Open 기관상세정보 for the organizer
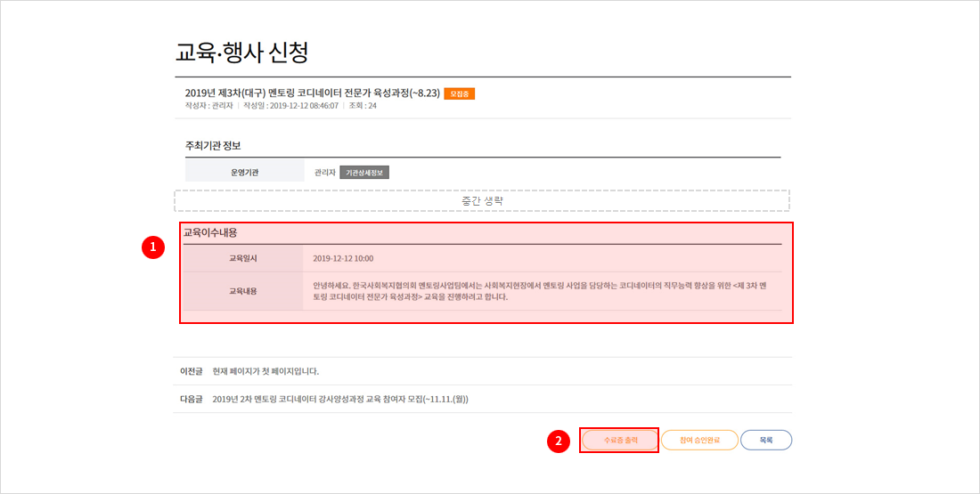Screen dimensions: 980x494 coord(364,173)
